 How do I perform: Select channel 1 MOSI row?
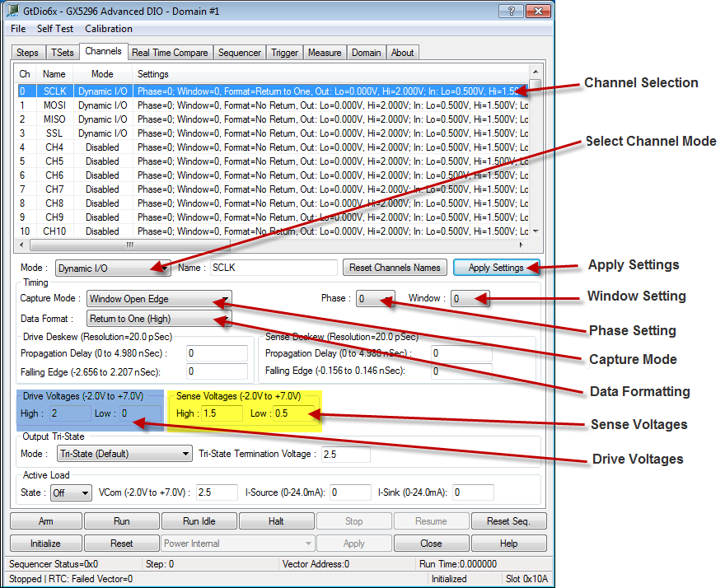[273, 105]
